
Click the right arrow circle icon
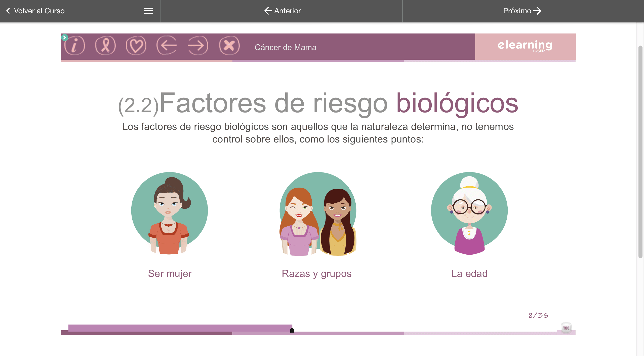(198, 46)
